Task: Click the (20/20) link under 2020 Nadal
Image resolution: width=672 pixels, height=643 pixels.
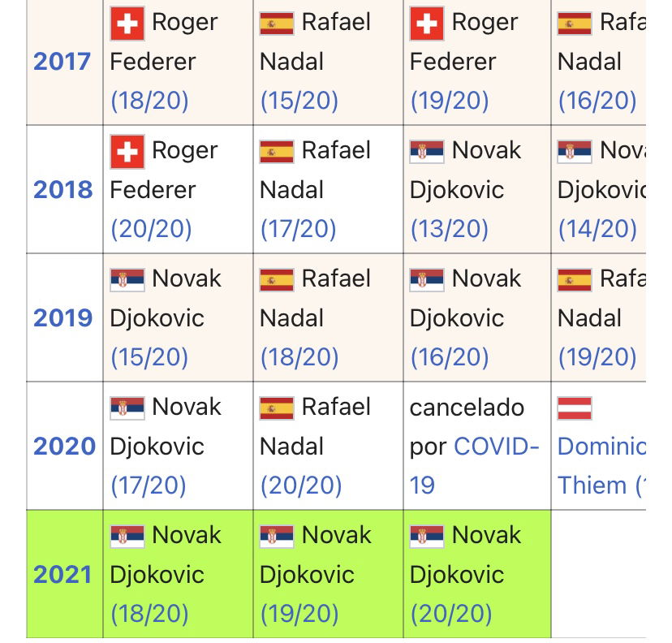Action: tap(301, 485)
